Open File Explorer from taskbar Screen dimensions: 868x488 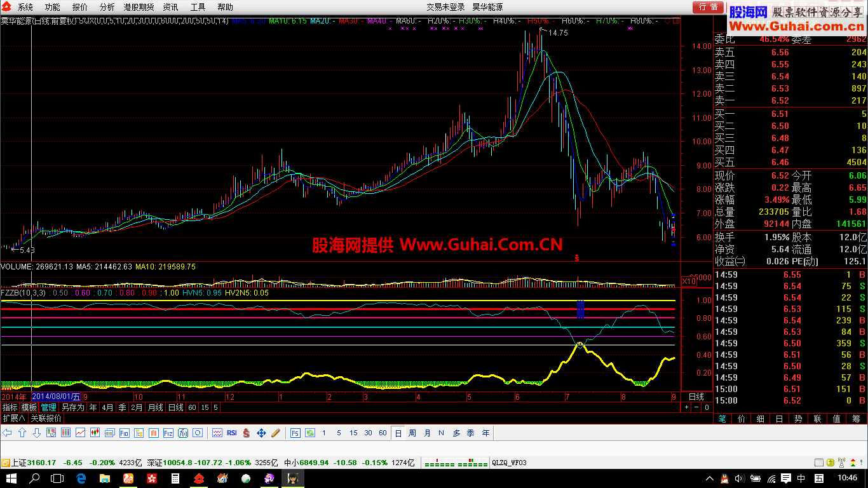[x=105, y=478]
